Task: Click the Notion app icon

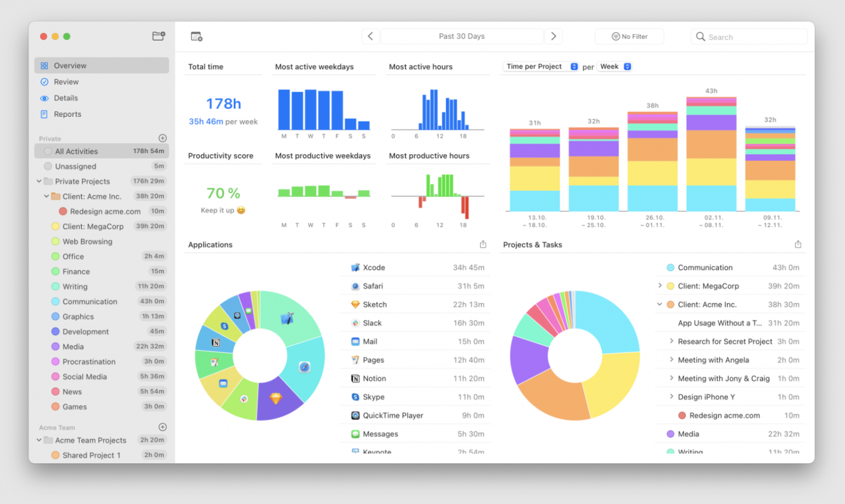Action: click(x=356, y=378)
